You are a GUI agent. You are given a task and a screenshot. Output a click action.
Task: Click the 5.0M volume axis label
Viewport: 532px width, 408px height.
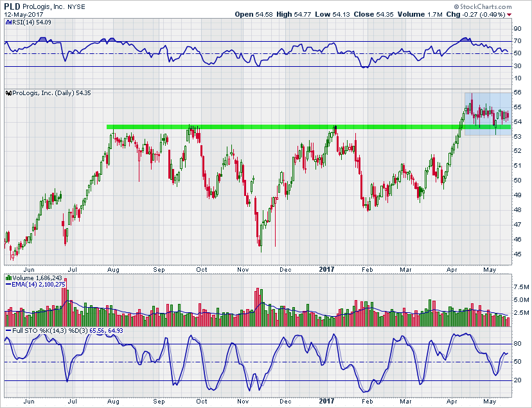point(521,300)
